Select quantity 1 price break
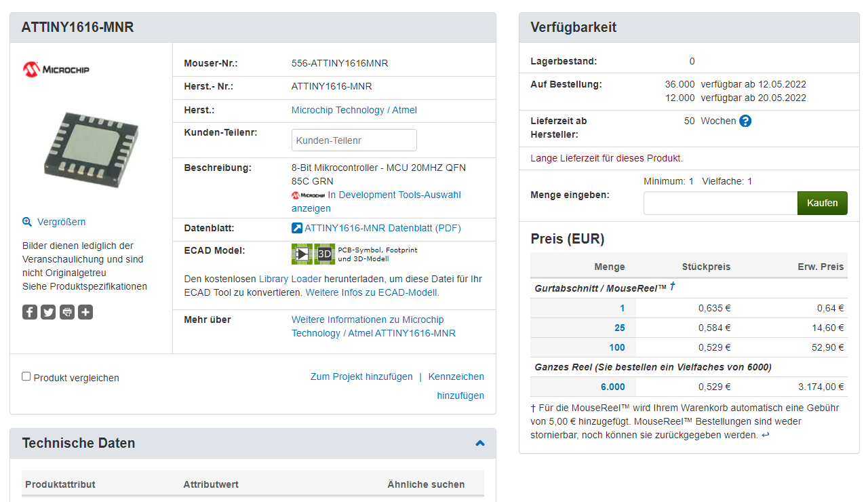868x502 pixels. click(623, 308)
